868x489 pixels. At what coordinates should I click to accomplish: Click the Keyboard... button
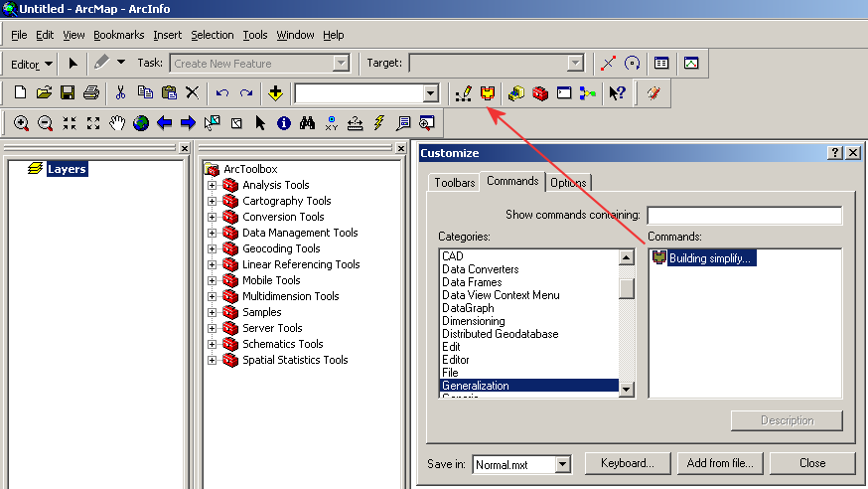pos(628,463)
